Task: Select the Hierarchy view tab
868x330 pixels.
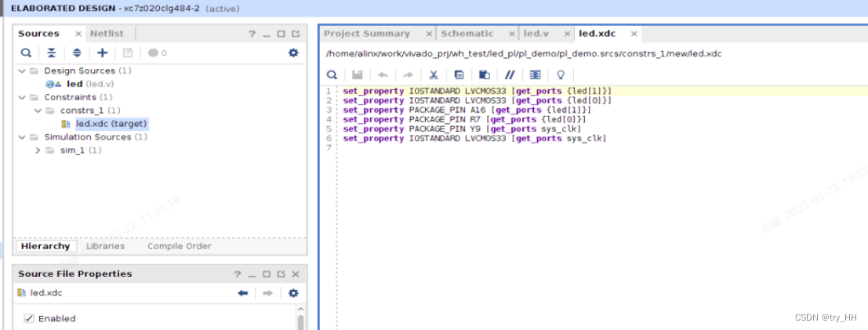Action: (45, 246)
